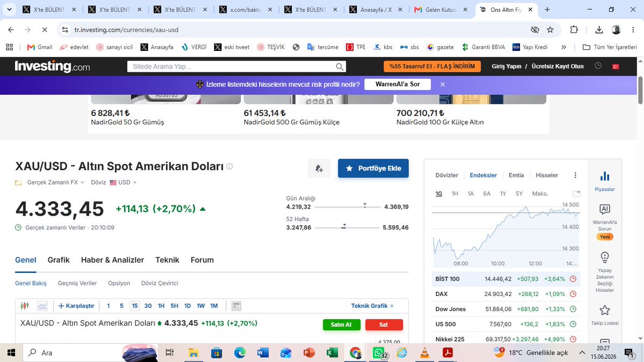Select the 15 minute chart interval
The image size is (644, 362).
point(135,306)
